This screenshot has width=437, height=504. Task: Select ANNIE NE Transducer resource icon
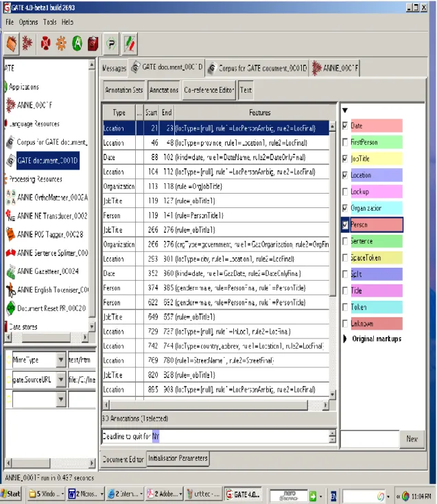coord(10,216)
